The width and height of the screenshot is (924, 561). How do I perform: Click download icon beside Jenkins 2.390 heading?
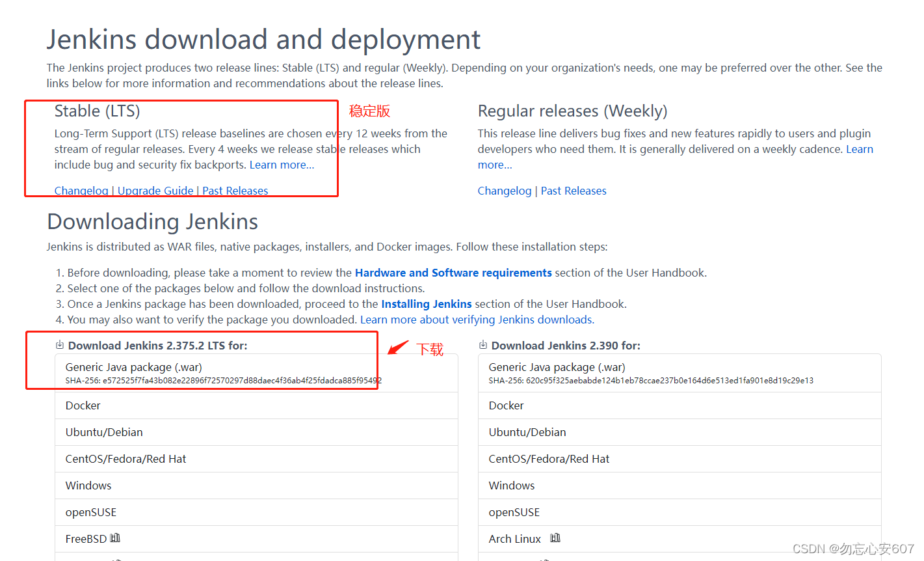pos(483,345)
